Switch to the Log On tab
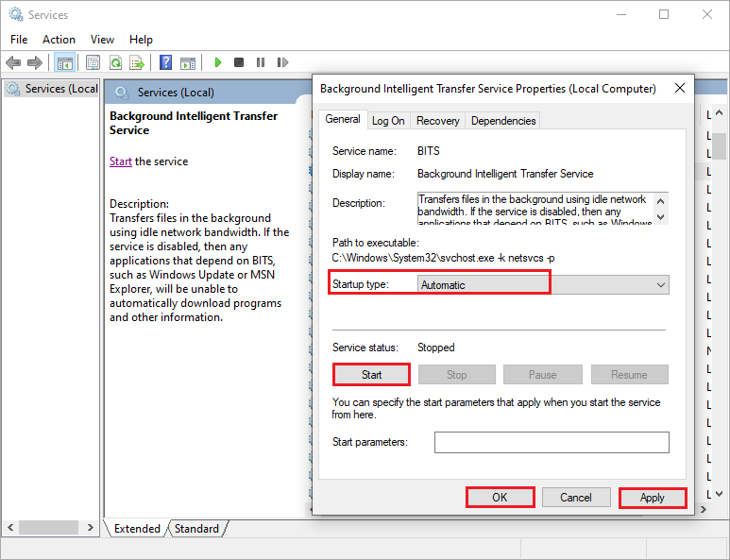This screenshot has height=560, width=730. coord(388,121)
